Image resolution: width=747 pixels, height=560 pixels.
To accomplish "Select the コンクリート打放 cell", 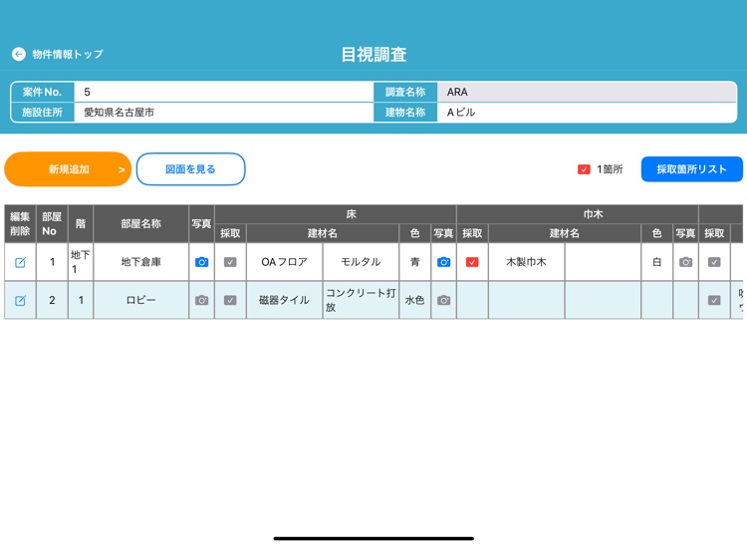I will tap(361, 300).
